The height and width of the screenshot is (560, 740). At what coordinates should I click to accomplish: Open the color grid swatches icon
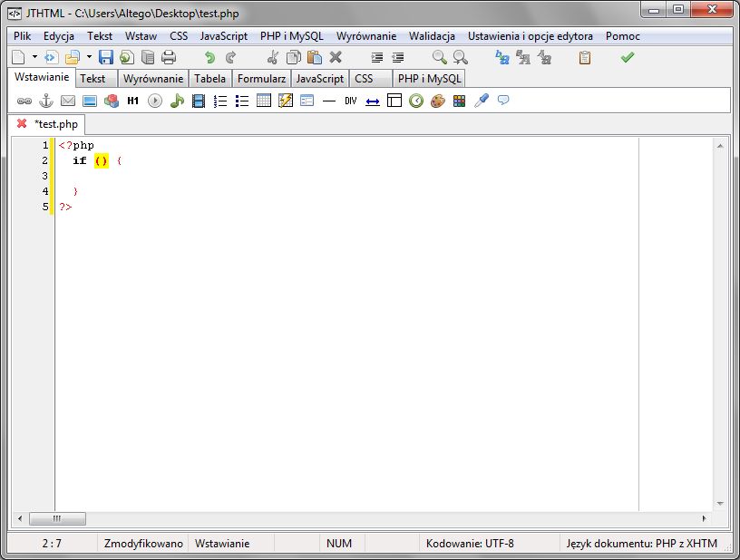point(459,101)
